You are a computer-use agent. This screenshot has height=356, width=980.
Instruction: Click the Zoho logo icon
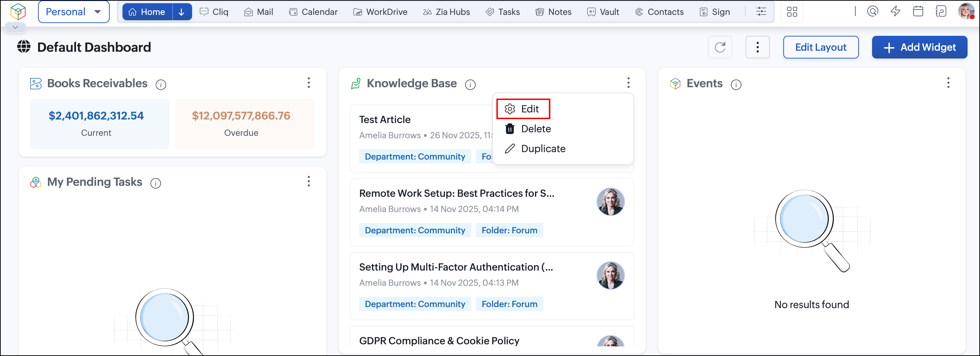18,12
